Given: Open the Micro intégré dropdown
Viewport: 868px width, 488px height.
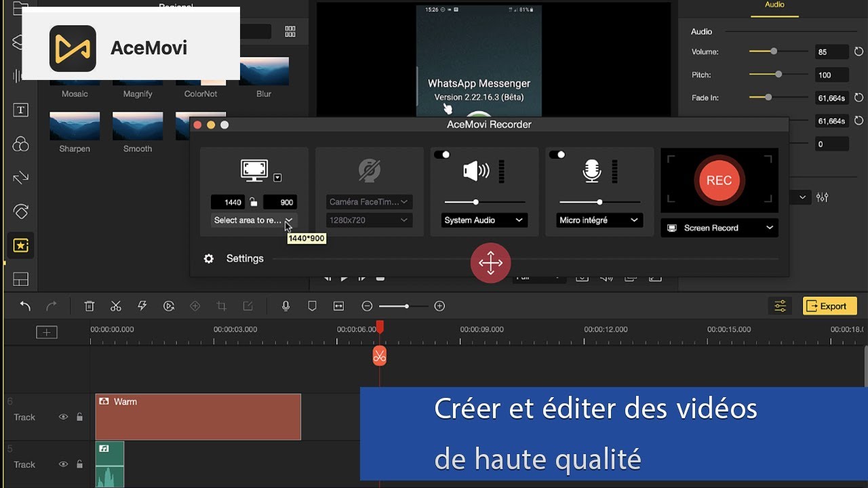Looking at the screenshot, I should 599,220.
